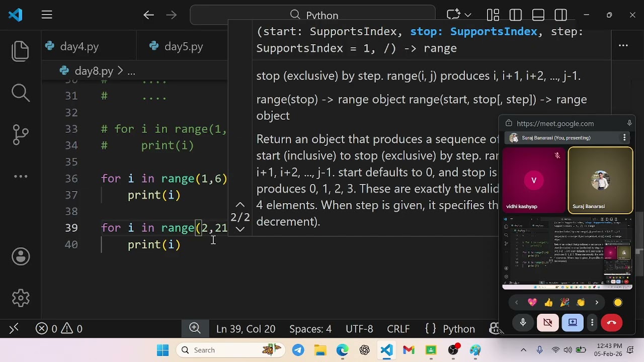Open Google Classroom from the taskbar
Viewport: 644px width, 362px height.
point(431,350)
